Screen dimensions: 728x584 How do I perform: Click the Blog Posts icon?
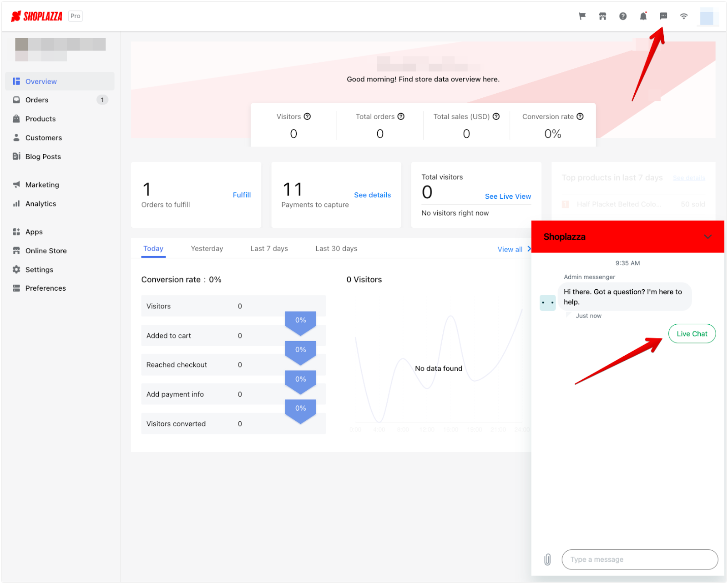coord(16,156)
